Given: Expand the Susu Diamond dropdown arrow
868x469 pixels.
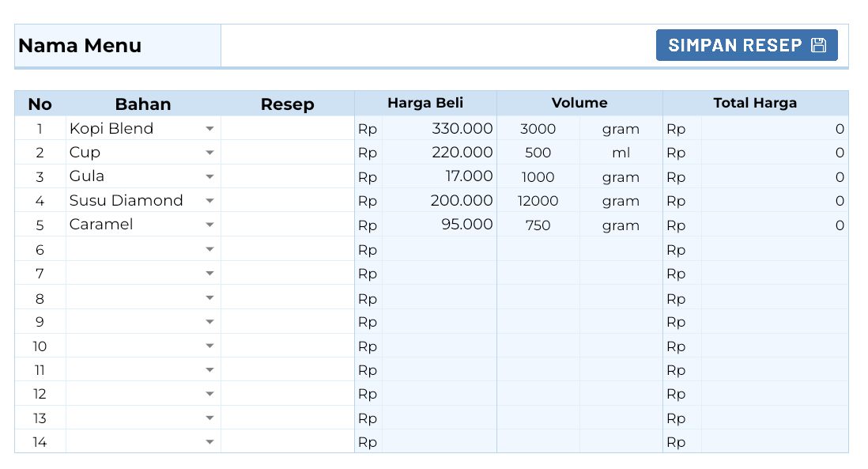Looking at the screenshot, I should point(209,201).
